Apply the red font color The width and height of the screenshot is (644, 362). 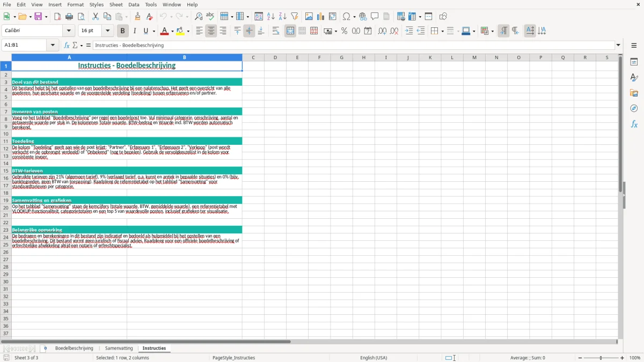(x=164, y=31)
